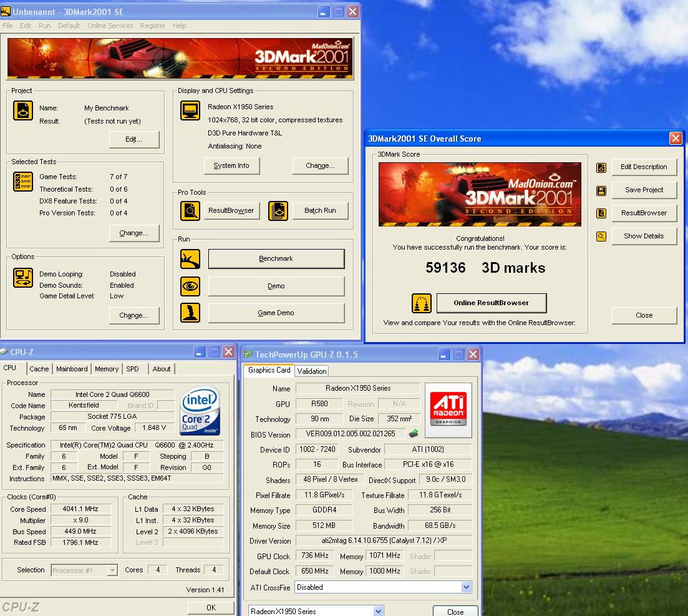Click the Close button in GPU-Z
Image resolution: width=688 pixels, height=616 pixels.
point(455,612)
